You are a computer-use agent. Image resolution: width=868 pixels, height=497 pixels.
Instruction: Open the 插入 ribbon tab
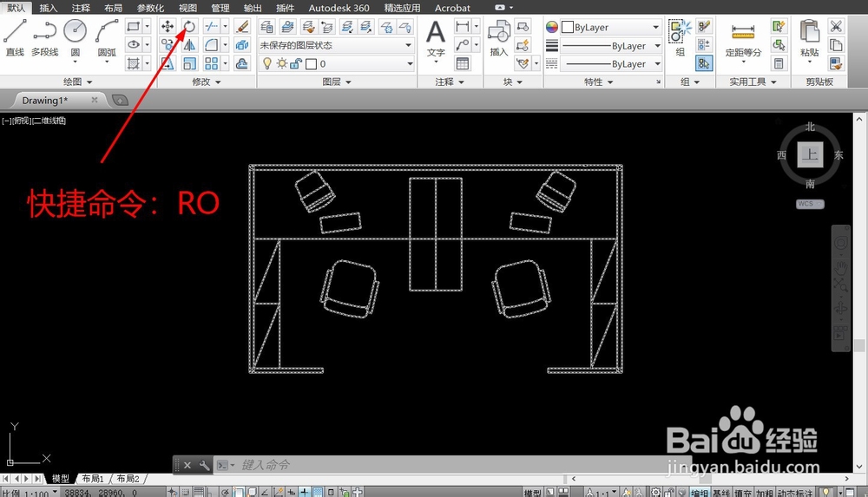[x=48, y=8]
